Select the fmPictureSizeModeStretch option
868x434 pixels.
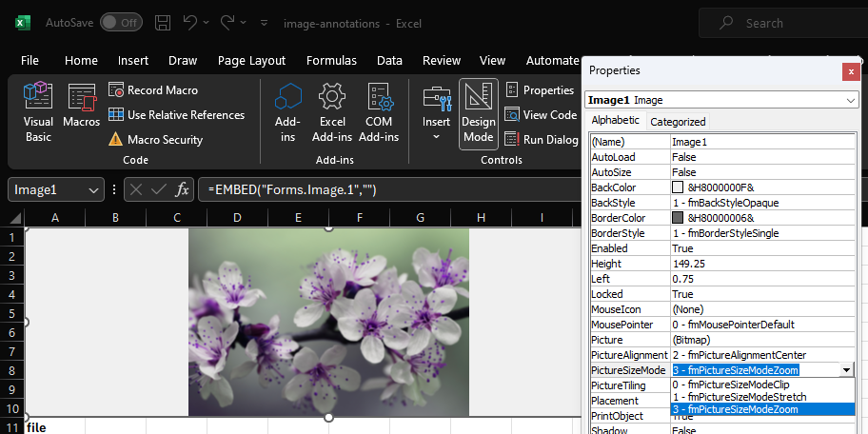[x=739, y=397]
